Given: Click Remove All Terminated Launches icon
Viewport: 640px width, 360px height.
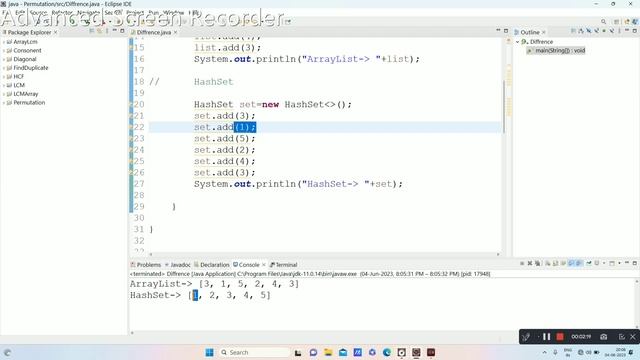Looking at the screenshot, I should pyautogui.click(x=538, y=263).
